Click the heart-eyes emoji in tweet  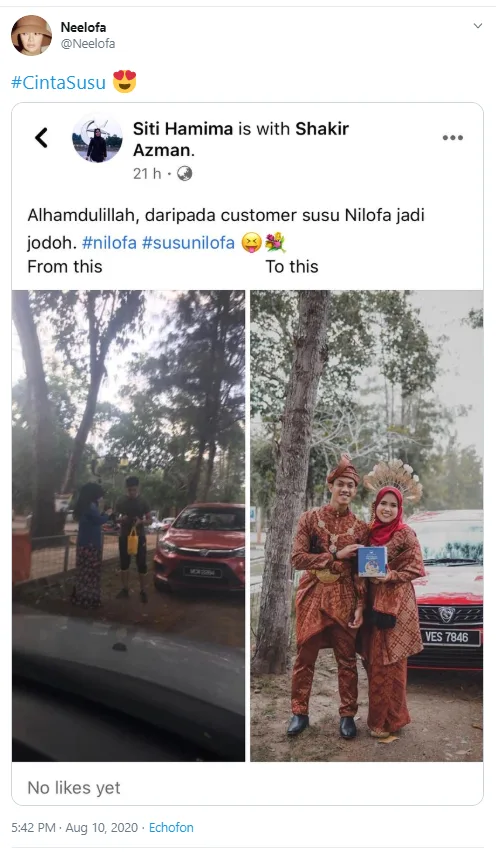click(x=124, y=82)
